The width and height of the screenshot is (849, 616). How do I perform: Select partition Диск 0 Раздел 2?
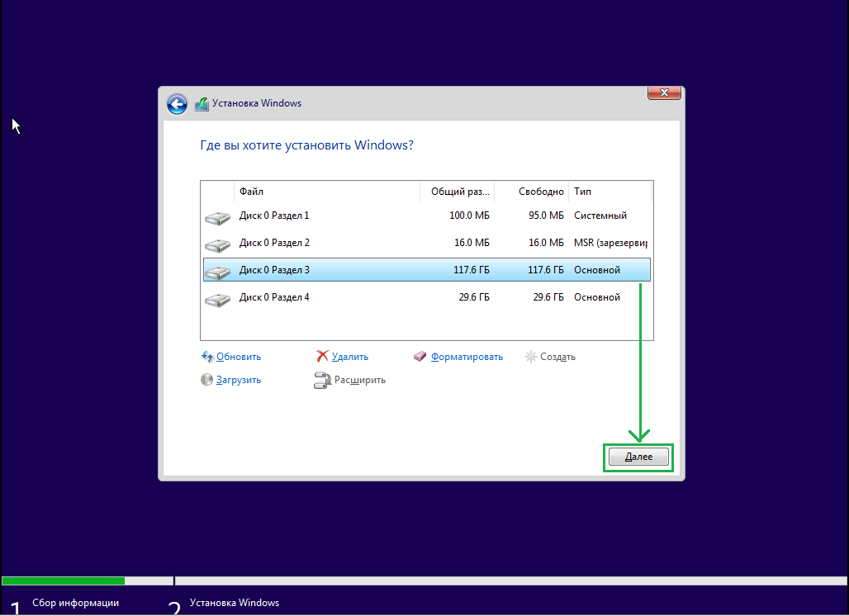point(427,243)
